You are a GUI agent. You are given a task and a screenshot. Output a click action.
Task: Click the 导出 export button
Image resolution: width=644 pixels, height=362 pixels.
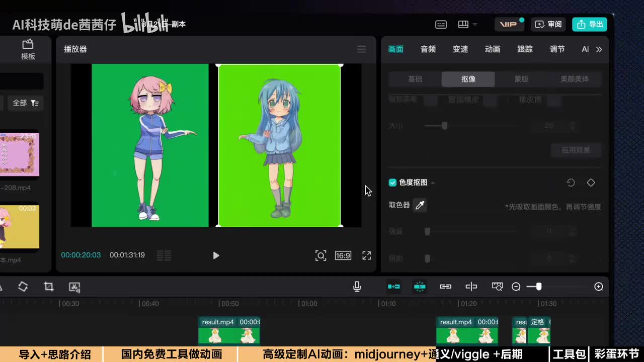click(x=589, y=25)
